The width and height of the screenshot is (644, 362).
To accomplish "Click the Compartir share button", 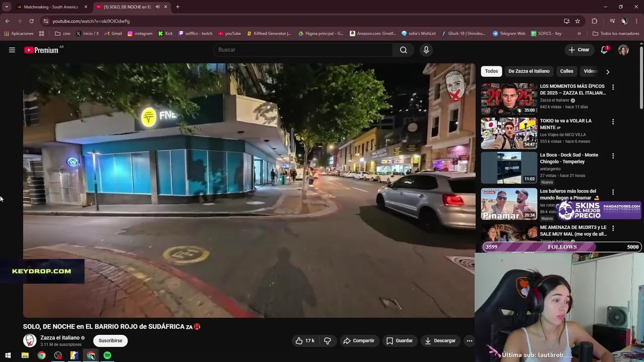I will pyautogui.click(x=359, y=340).
